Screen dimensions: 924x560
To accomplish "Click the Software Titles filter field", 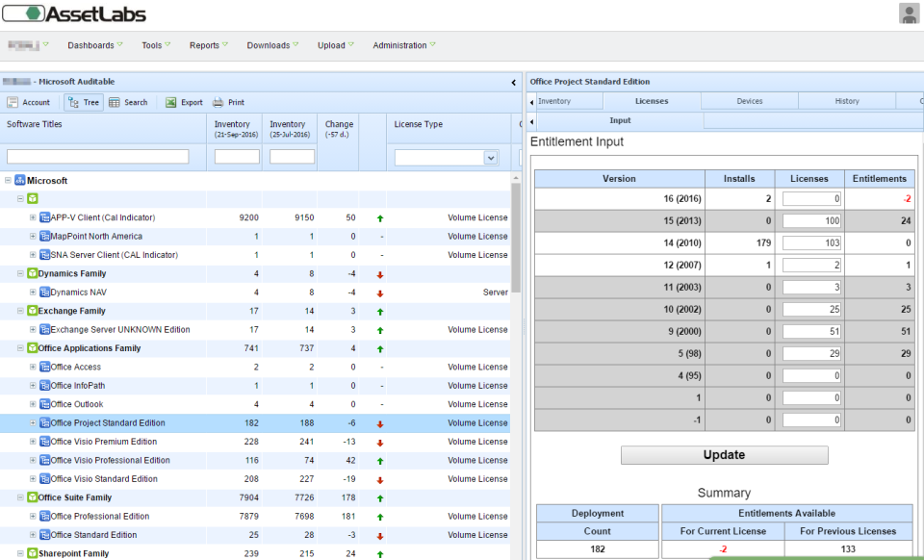I will pyautogui.click(x=97, y=157).
